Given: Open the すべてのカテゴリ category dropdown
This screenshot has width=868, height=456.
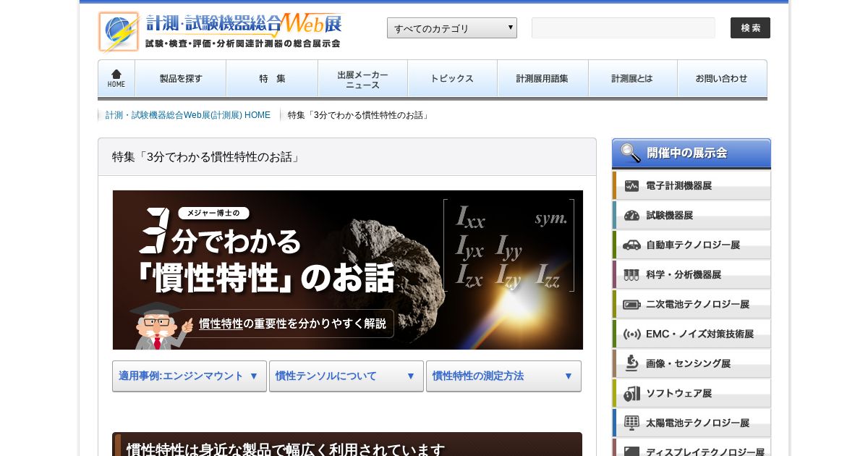Looking at the screenshot, I should 452,28.
